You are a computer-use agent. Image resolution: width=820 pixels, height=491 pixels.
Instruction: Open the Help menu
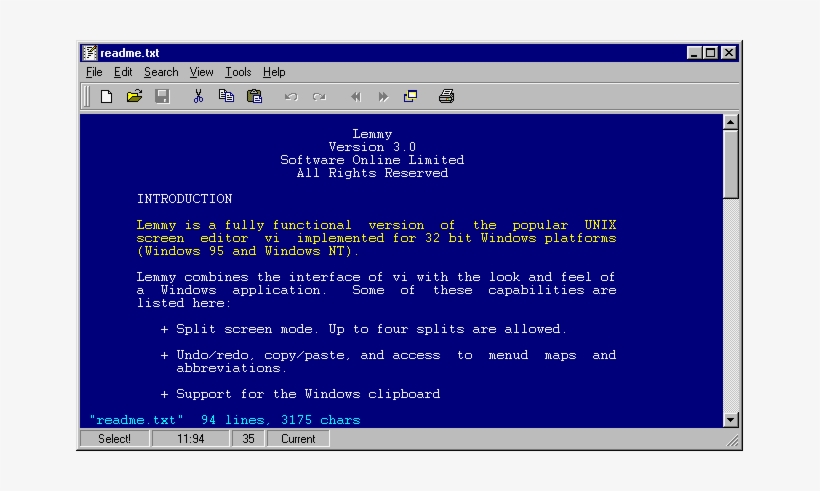click(274, 72)
